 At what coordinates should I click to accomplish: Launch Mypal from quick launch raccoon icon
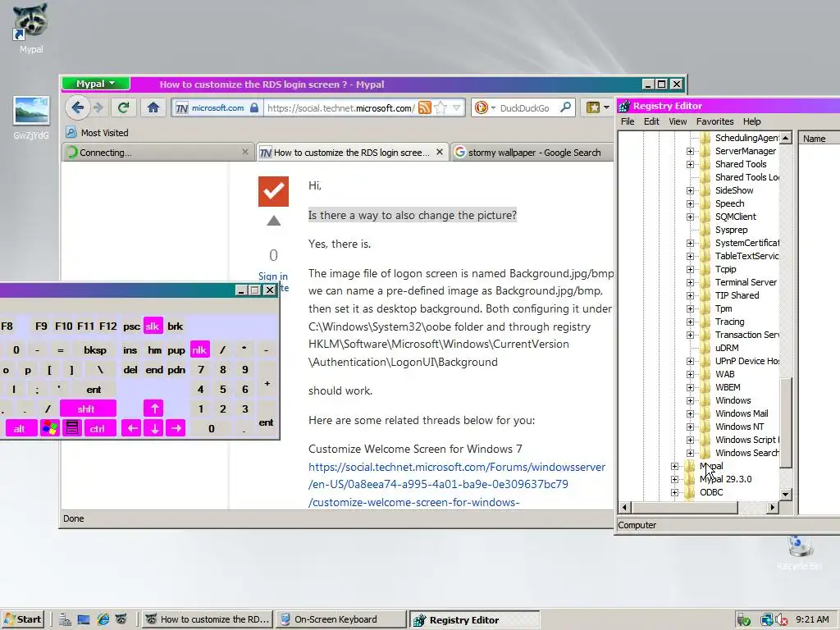point(121,619)
